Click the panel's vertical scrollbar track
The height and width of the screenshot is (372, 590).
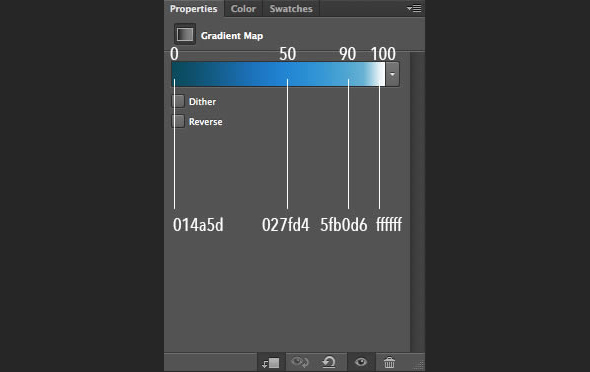pos(417,202)
